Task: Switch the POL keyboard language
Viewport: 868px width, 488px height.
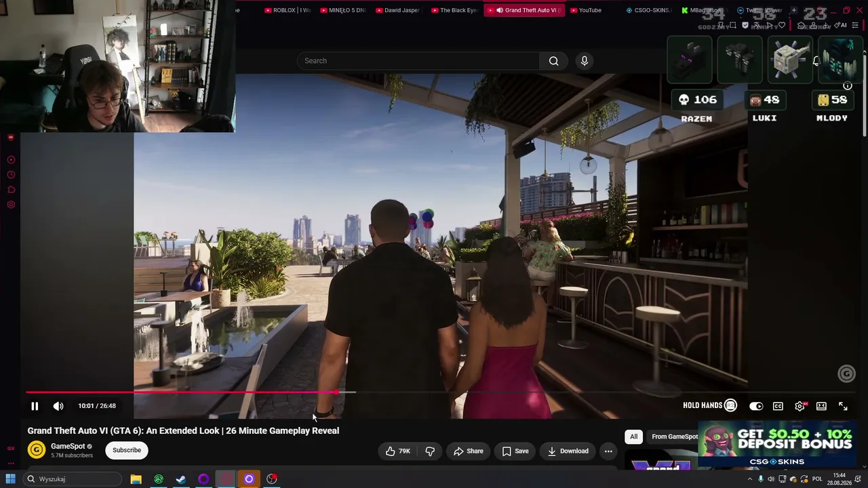Action: pyautogui.click(x=817, y=479)
